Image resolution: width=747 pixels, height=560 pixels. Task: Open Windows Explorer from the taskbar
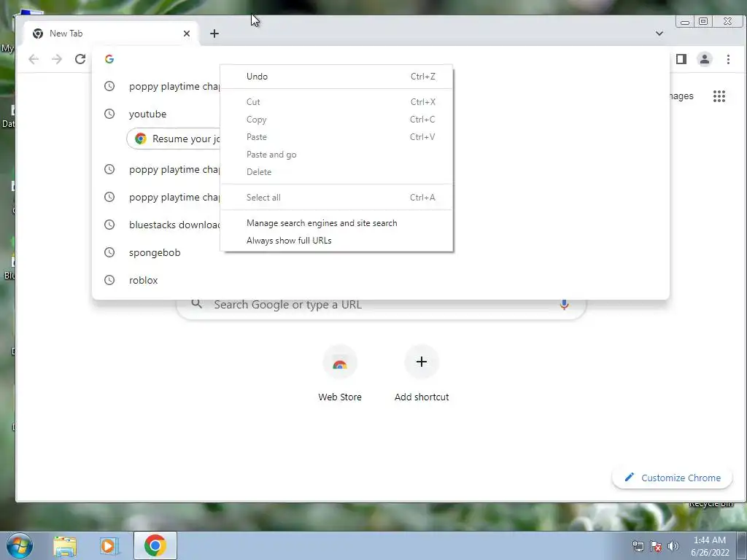click(65, 545)
